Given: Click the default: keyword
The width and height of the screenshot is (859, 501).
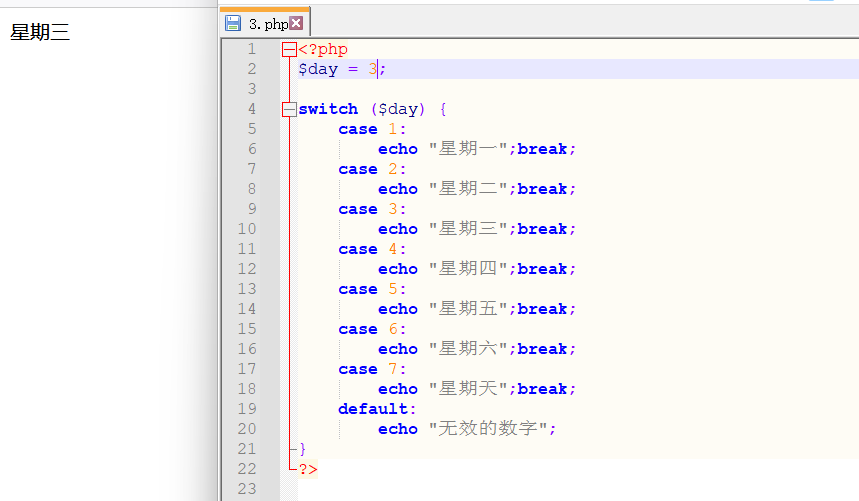Looking at the screenshot, I should [x=377, y=409].
